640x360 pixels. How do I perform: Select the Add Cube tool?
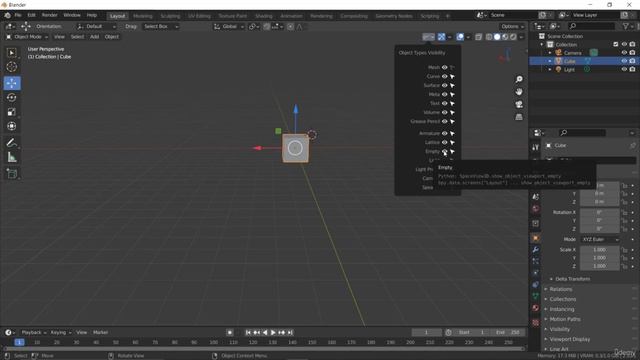(11, 173)
